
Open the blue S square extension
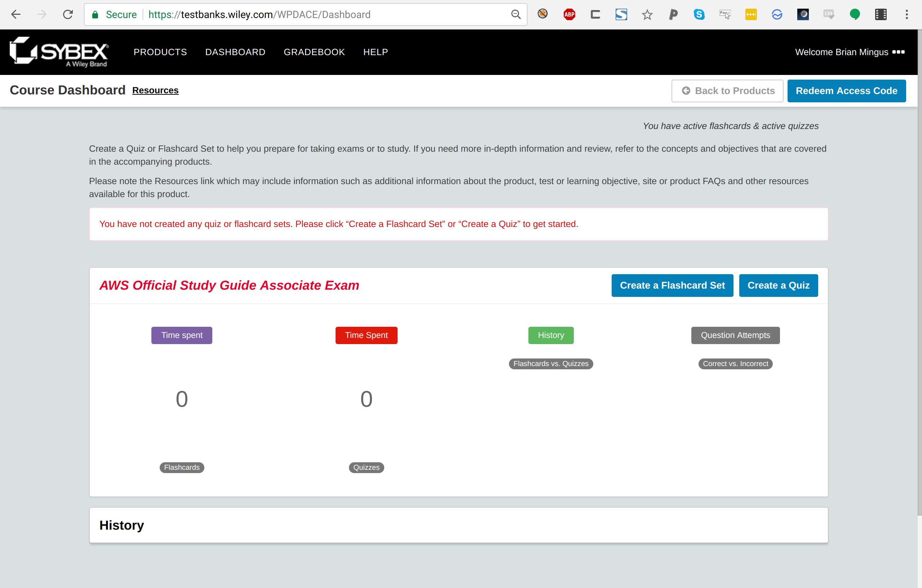(621, 14)
